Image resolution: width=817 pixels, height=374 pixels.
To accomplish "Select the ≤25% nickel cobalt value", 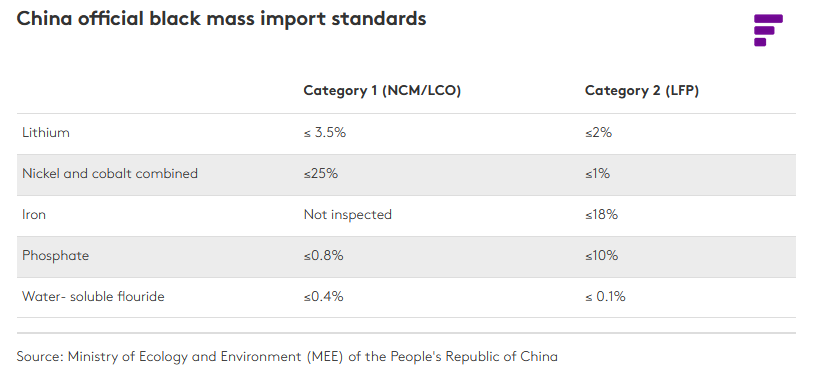I will pos(321,174).
